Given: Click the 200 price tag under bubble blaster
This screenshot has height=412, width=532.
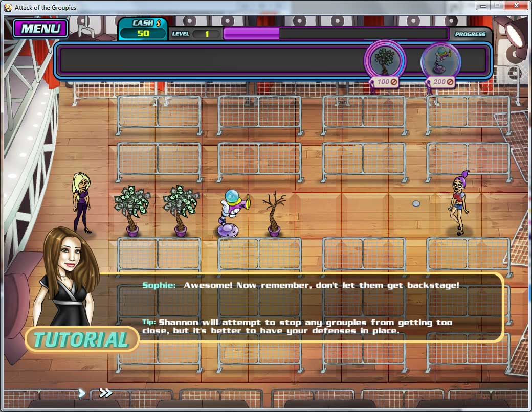Looking at the screenshot, I should coord(442,82).
